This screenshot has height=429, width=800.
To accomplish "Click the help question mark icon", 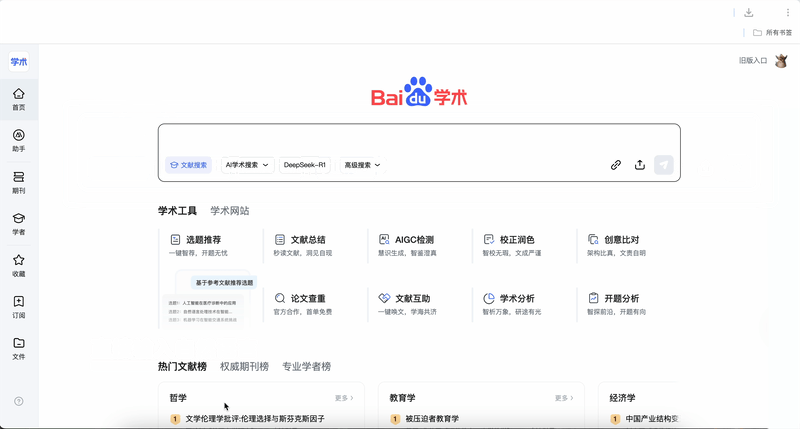I will pos(18,401).
